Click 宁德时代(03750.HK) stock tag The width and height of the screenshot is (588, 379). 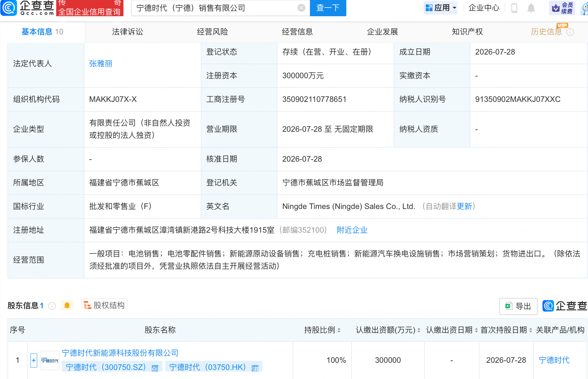pyautogui.click(x=214, y=367)
